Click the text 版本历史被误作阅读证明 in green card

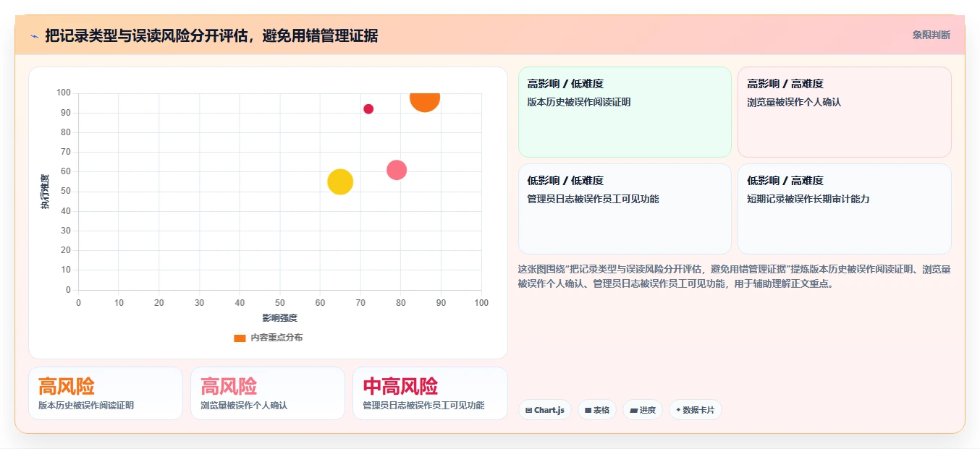click(x=579, y=102)
